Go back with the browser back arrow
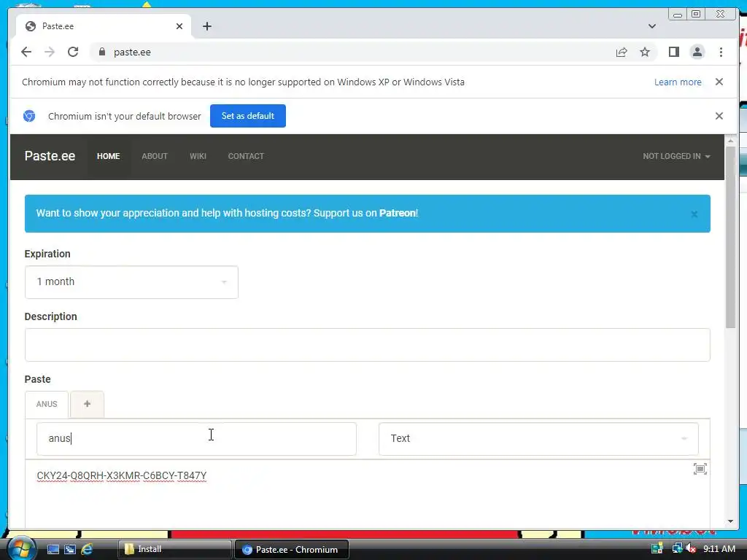 [x=26, y=52]
